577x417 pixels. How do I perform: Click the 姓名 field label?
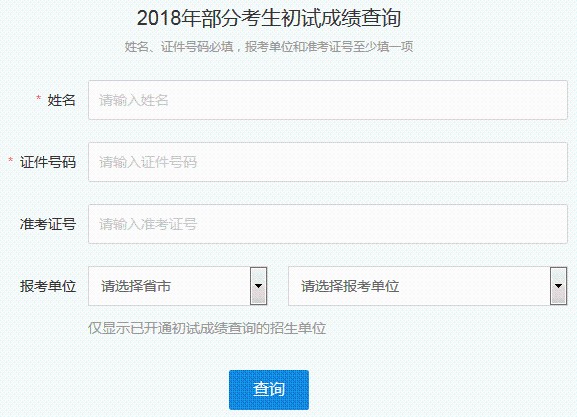(61, 100)
